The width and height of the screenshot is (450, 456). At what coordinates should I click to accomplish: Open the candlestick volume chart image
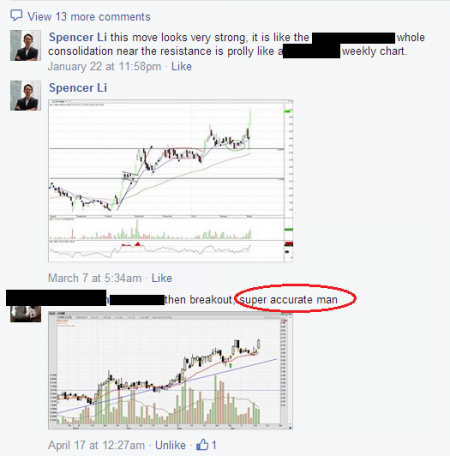tap(171, 370)
